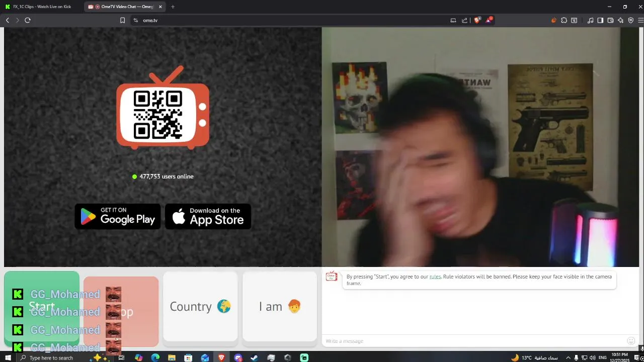This screenshot has height=362, width=644.
Task: Open the emoji picker in chat box
Action: point(631,341)
